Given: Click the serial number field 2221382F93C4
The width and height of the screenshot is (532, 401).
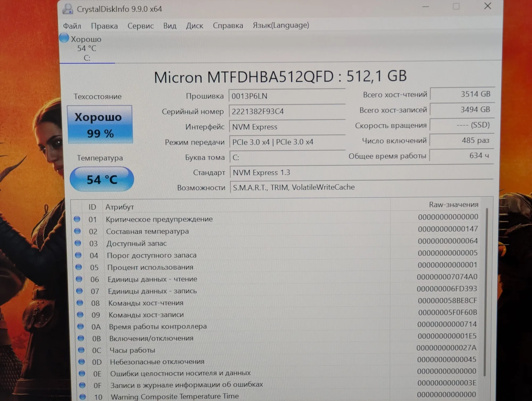Looking at the screenshot, I should pos(287,111).
